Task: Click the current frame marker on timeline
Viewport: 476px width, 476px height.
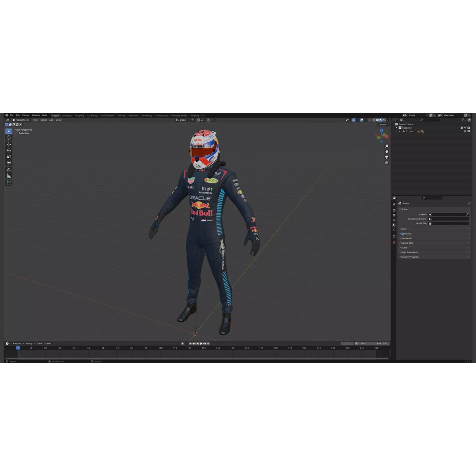Action: [18, 348]
